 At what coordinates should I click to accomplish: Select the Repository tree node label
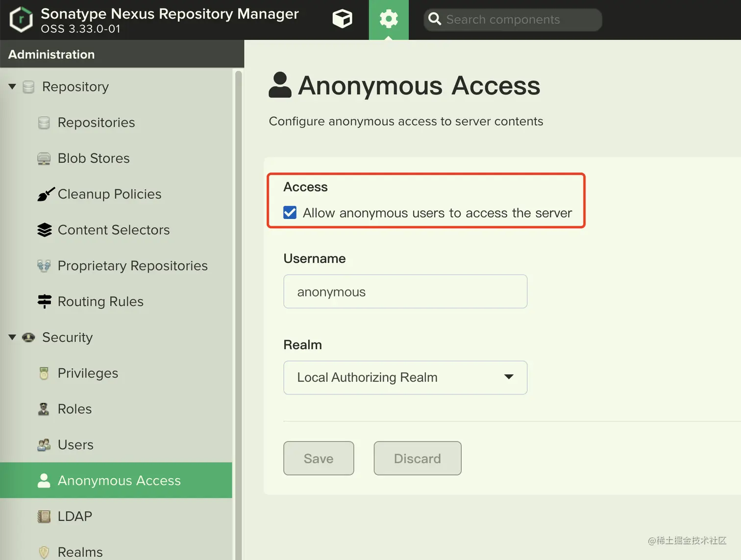click(75, 87)
